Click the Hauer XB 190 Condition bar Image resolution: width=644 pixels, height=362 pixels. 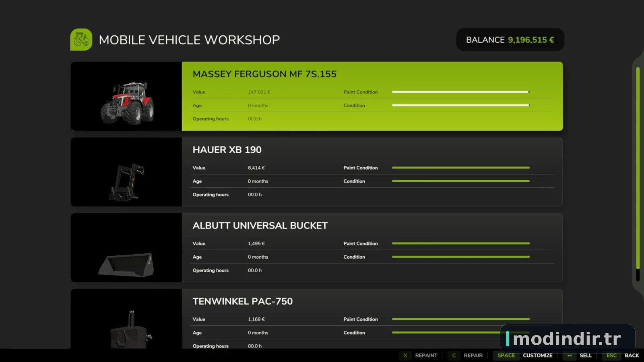(461, 181)
